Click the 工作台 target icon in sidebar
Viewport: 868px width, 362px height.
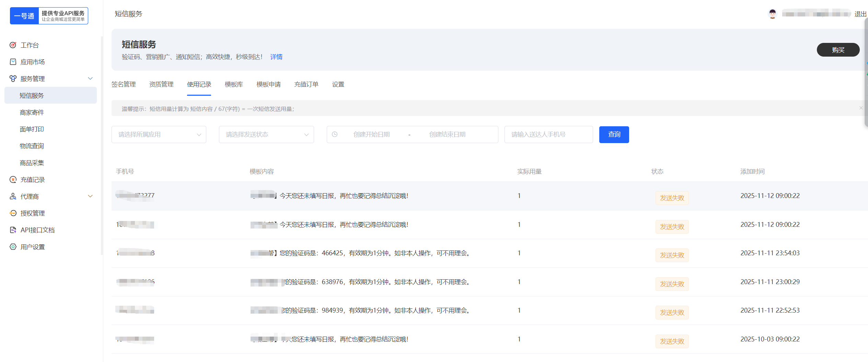pos(13,45)
